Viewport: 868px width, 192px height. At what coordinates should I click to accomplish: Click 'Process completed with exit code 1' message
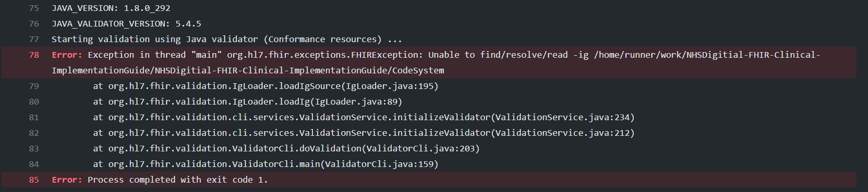(177, 180)
